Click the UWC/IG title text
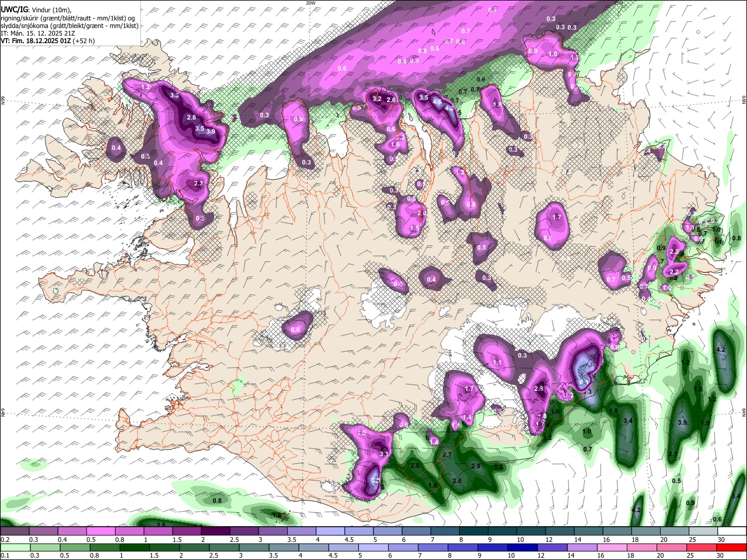This screenshot has width=747, height=560. (14, 10)
